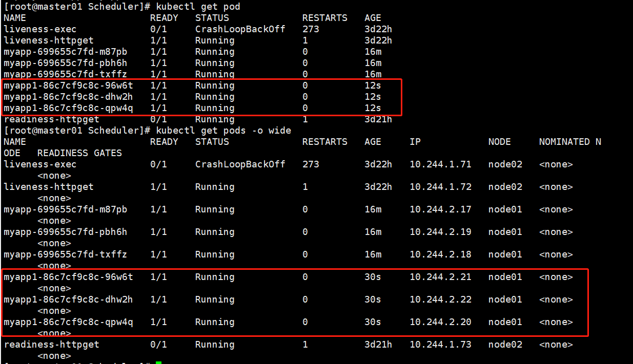Click IP address 10.244.2.19

[440, 232]
